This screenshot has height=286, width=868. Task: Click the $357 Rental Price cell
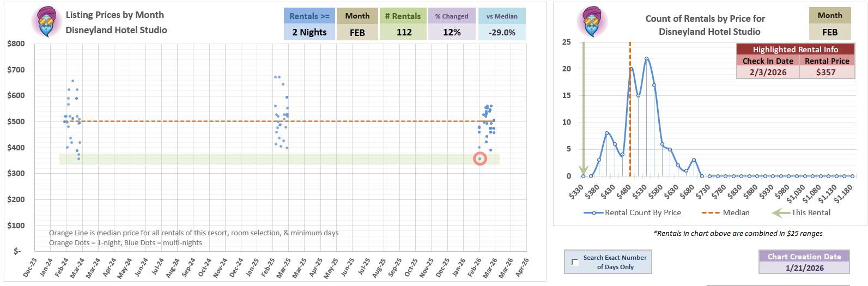click(826, 72)
